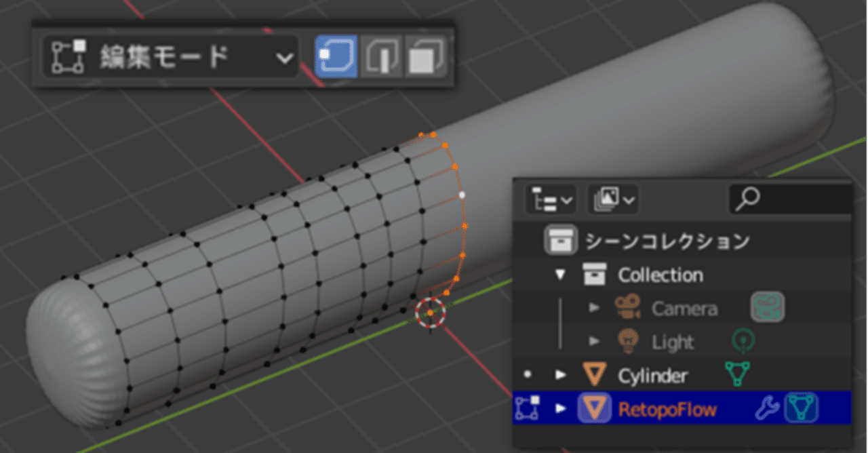This screenshot has width=868, height=453.
Task: Click the green Light data icon
Action: 743,341
